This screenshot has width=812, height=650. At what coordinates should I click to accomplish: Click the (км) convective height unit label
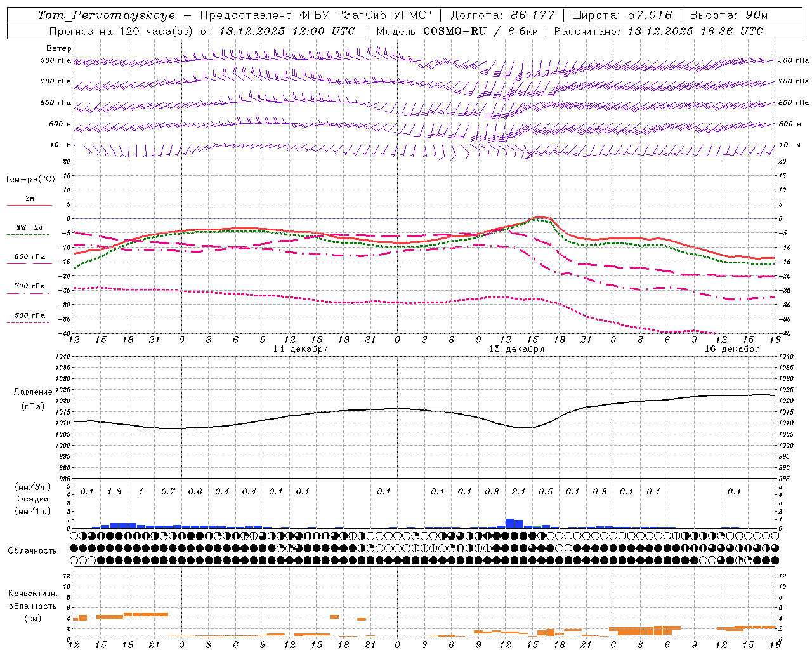pyautogui.click(x=33, y=619)
